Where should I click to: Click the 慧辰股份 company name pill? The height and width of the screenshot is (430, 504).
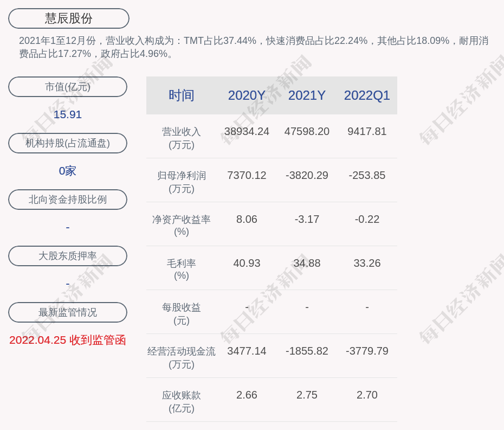coord(69,18)
